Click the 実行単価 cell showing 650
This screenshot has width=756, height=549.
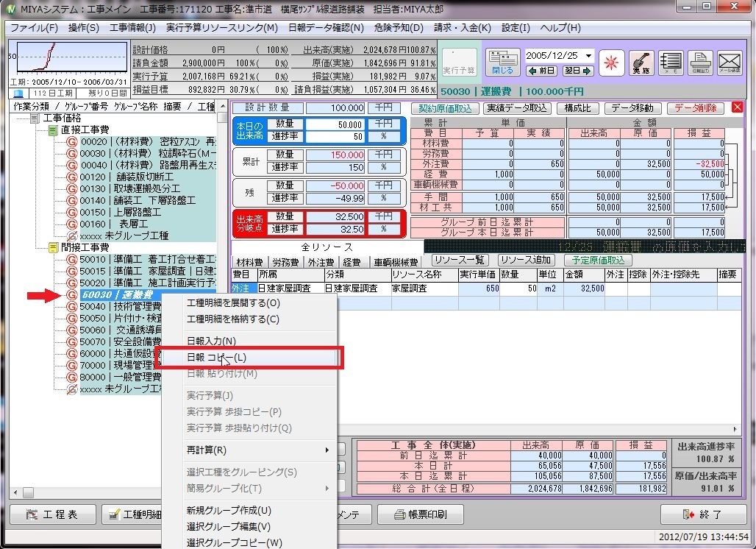coord(479,288)
